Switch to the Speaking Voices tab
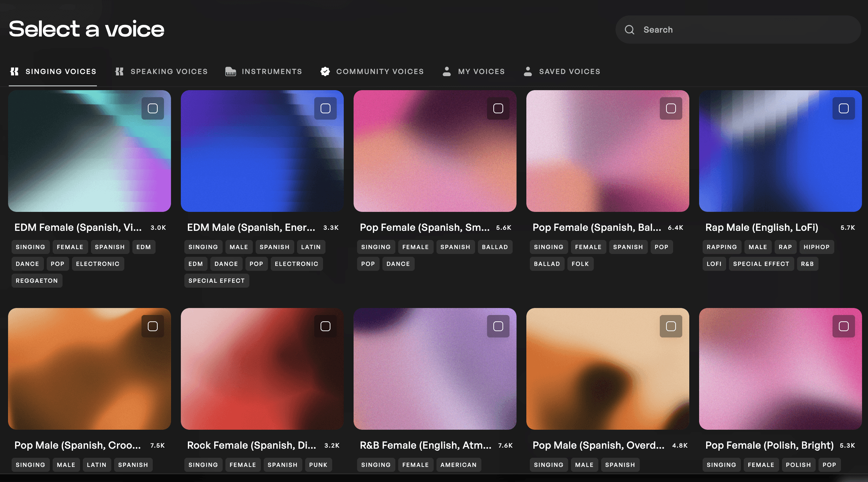The width and height of the screenshot is (868, 482). 162,72
